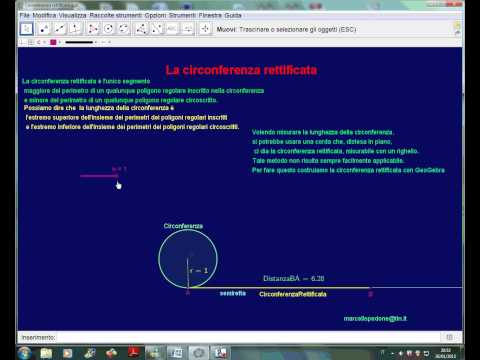
Task: Select the Angle tool
Action: click(x=141, y=29)
